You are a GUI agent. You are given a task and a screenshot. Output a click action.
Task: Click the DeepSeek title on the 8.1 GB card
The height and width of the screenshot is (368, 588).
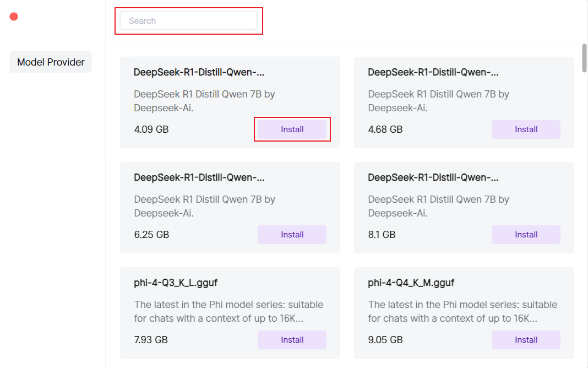(x=433, y=177)
